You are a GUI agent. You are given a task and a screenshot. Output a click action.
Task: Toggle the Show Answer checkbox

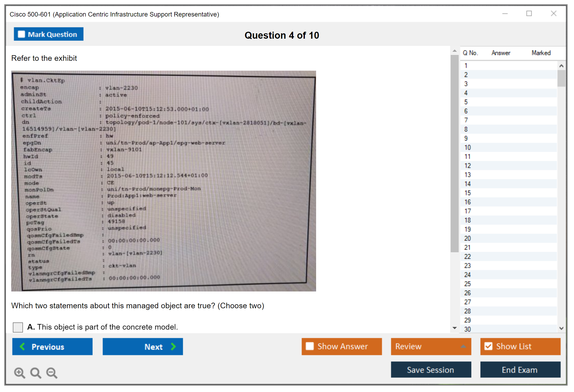click(310, 346)
